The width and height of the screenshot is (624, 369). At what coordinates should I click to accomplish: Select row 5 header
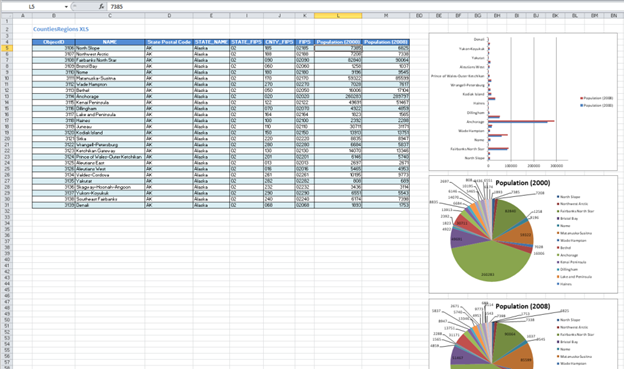tap(7, 48)
